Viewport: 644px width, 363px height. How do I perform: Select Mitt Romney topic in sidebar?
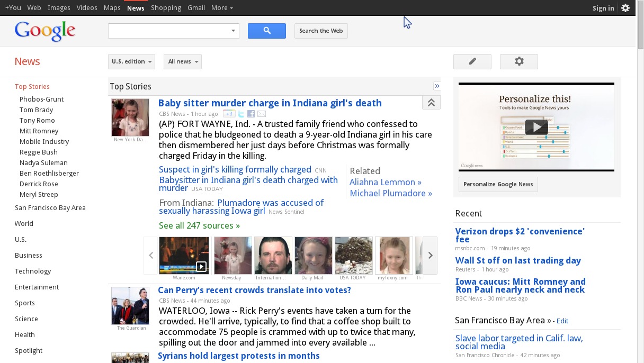click(39, 131)
